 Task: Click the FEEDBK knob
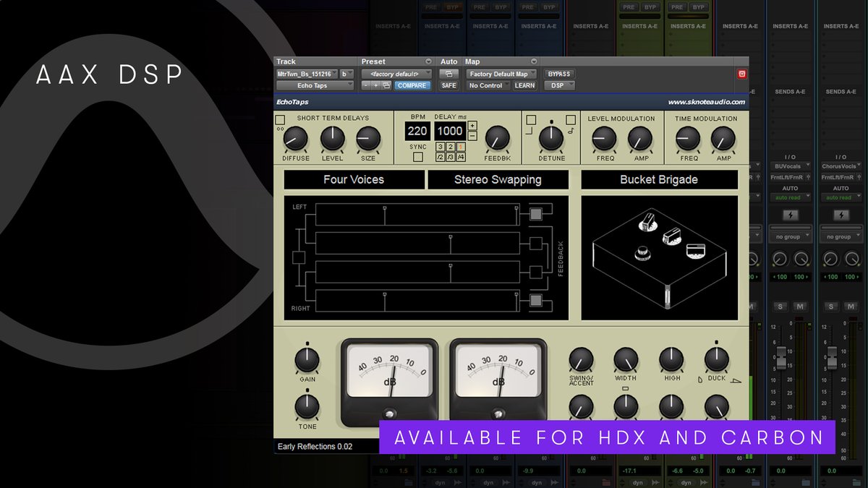click(x=497, y=139)
